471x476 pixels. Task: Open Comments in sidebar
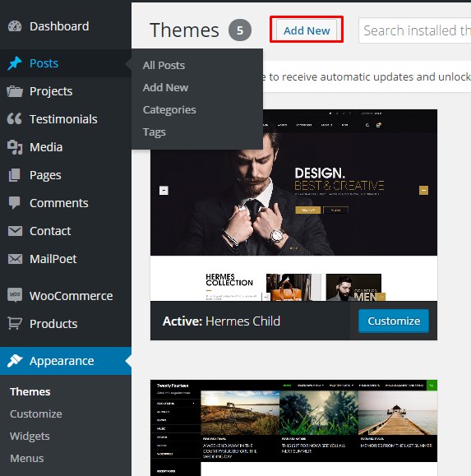[x=66, y=203]
